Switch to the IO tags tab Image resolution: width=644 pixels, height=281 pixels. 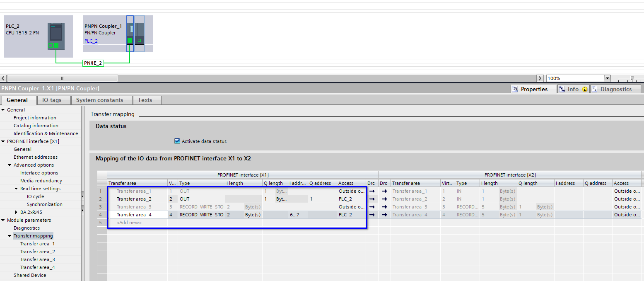52,100
